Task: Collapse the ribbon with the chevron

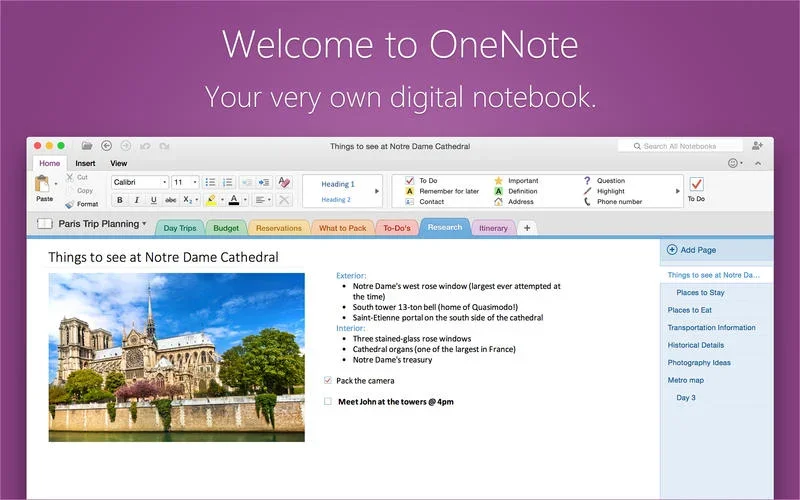Action: pyautogui.click(x=758, y=163)
